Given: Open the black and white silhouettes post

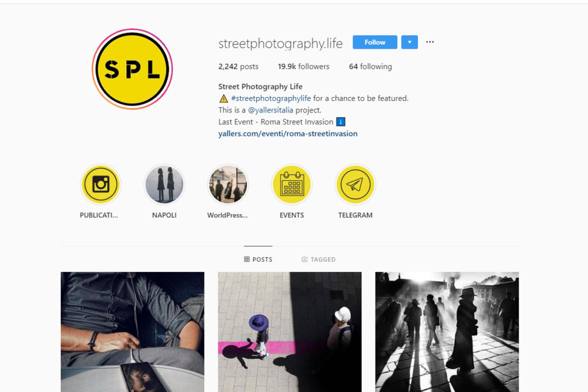Looking at the screenshot, I should coord(447,332).
